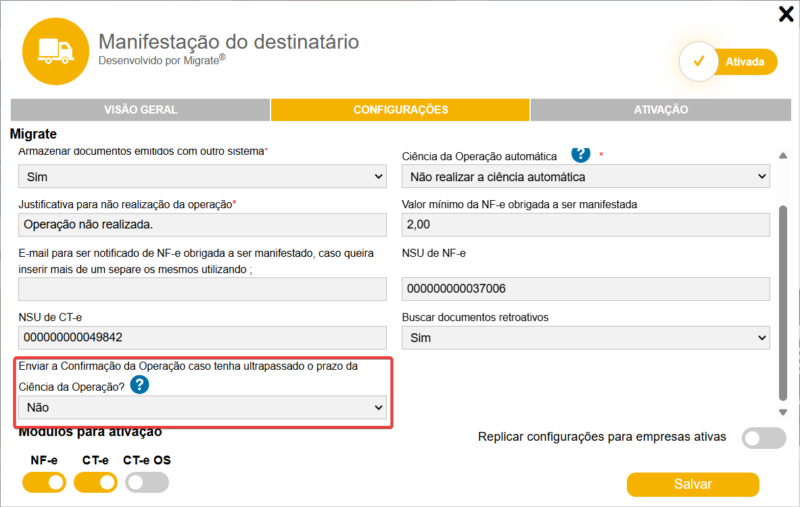
Task: Open Armazenar documentos emitidos dropdown
Action: coord(202,177)
